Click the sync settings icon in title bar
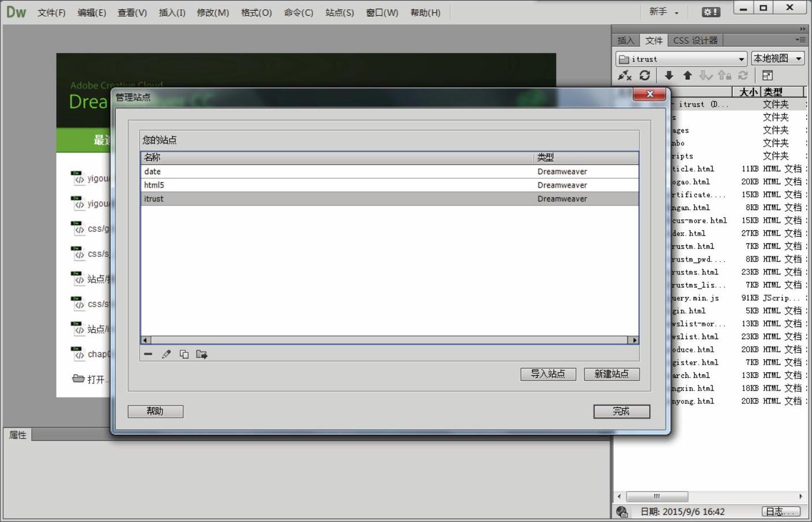Viewport: 812px width, 522px height. click(x=711, y=12)
